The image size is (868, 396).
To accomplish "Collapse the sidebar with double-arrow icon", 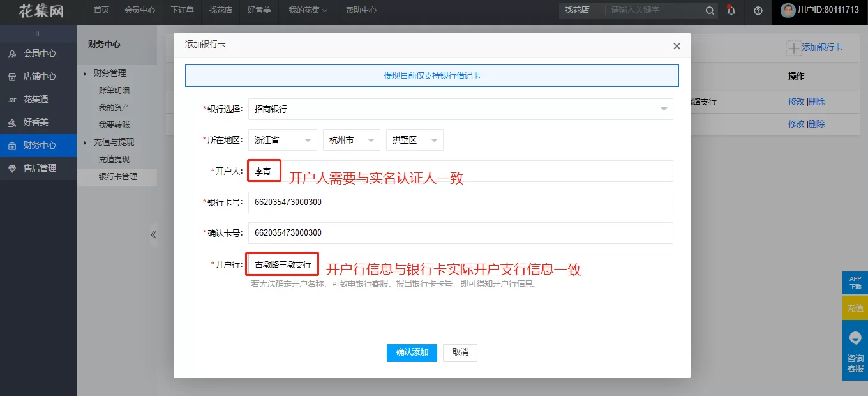I will [153, 234].
